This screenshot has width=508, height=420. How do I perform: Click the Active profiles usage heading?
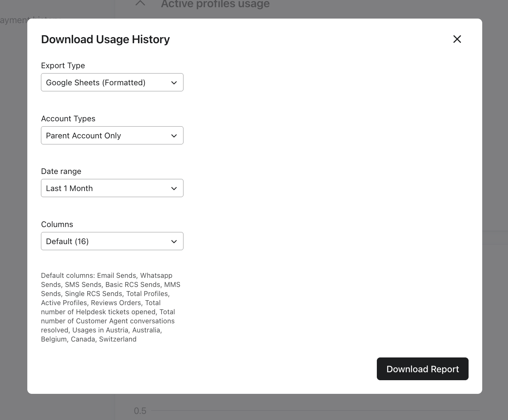pyautogui.click(x=215, y=5)
